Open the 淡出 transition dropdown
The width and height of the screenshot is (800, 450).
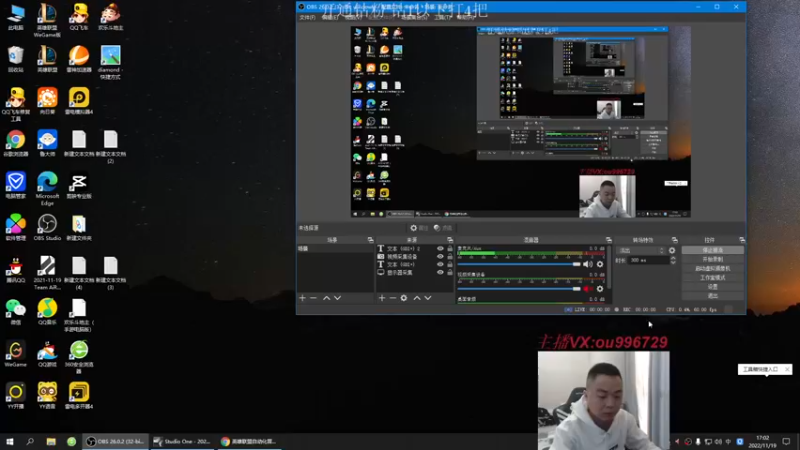pos(641,251)
